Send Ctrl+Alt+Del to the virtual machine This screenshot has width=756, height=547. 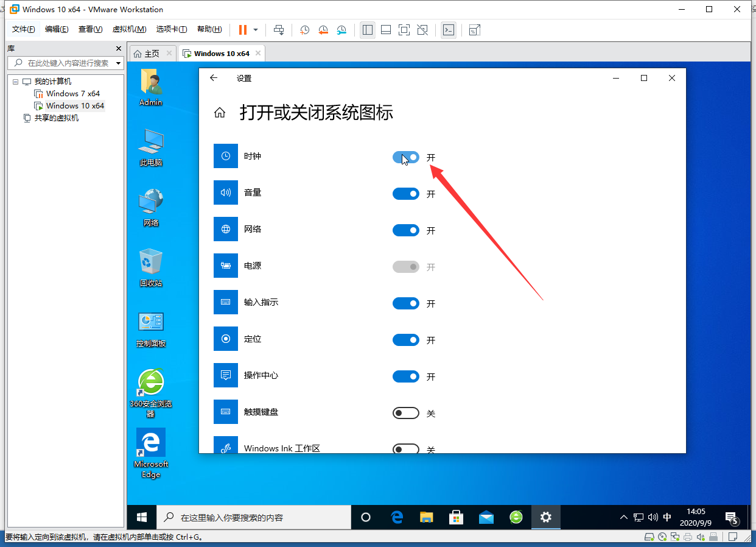click(x=279, y=29)
